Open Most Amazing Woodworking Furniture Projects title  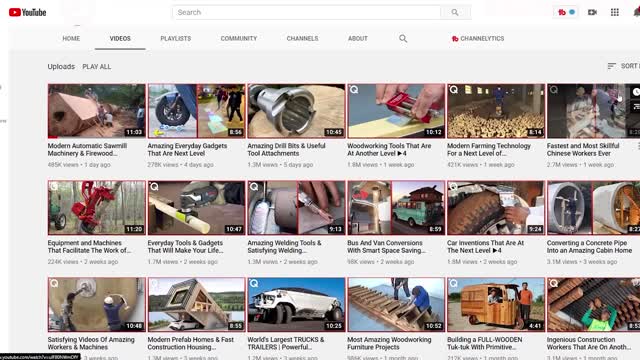[x=389, y=343]
